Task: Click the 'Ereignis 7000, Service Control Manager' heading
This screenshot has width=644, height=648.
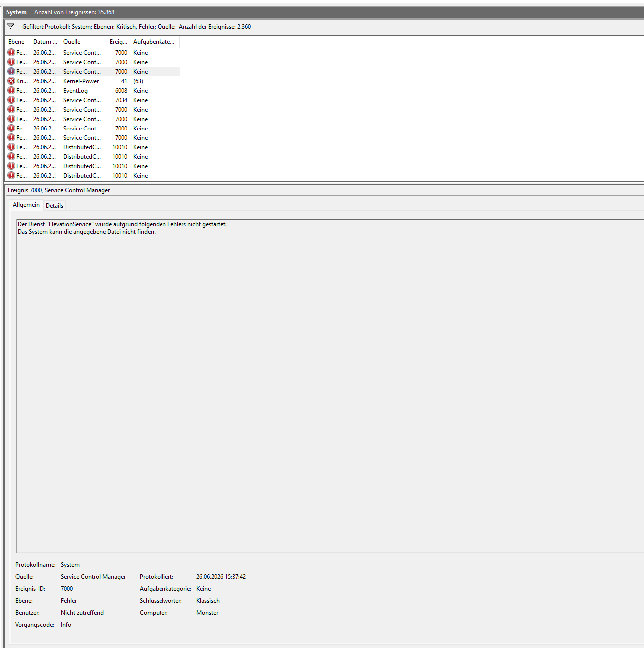Action: click(x=59, y=190)
